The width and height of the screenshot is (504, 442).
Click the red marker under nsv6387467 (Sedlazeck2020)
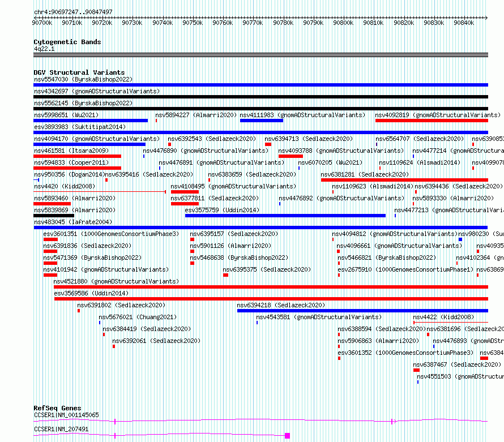(417, 370)
